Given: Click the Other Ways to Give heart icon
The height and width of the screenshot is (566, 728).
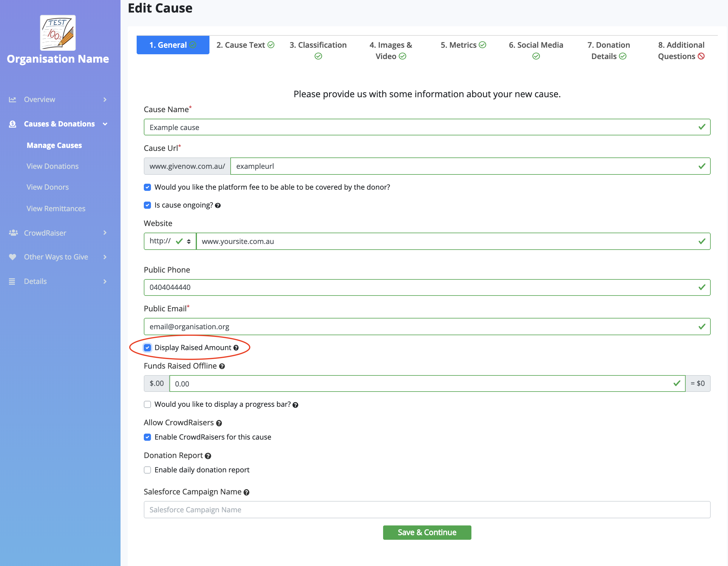Looking at the screenshot, I should pos(12,257).
